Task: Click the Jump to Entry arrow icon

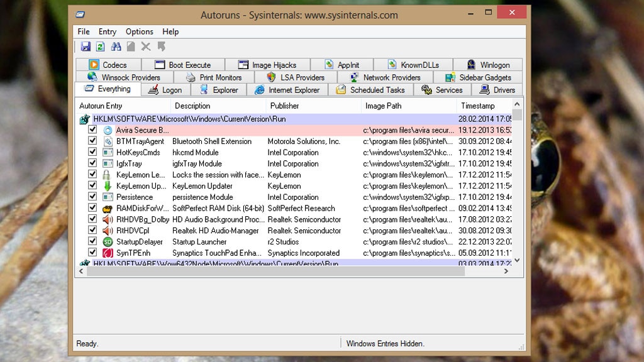Action: point(162,47)
